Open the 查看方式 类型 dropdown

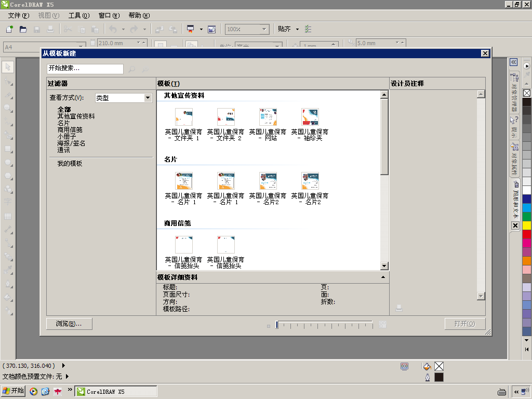click(x=148, y=98)
